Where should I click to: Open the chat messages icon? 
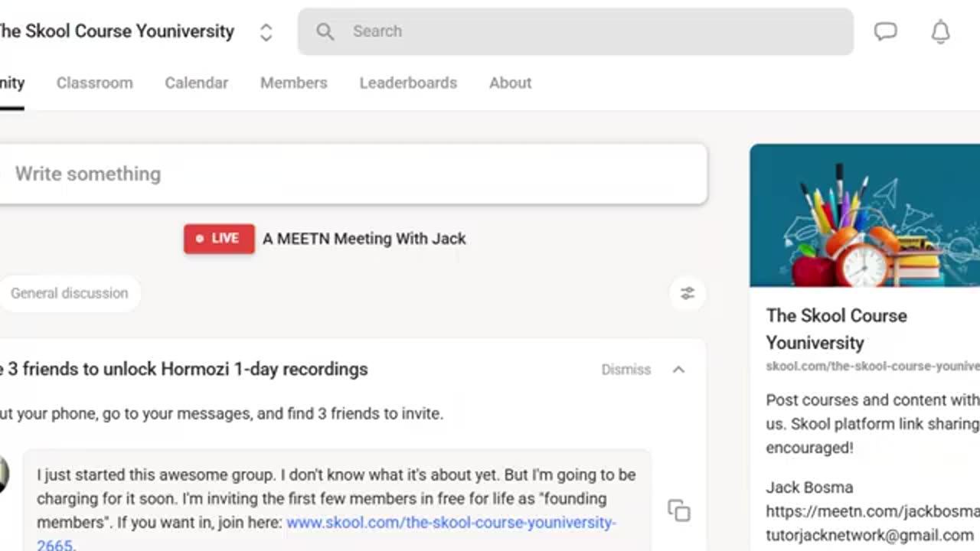(x=886, y=31)
